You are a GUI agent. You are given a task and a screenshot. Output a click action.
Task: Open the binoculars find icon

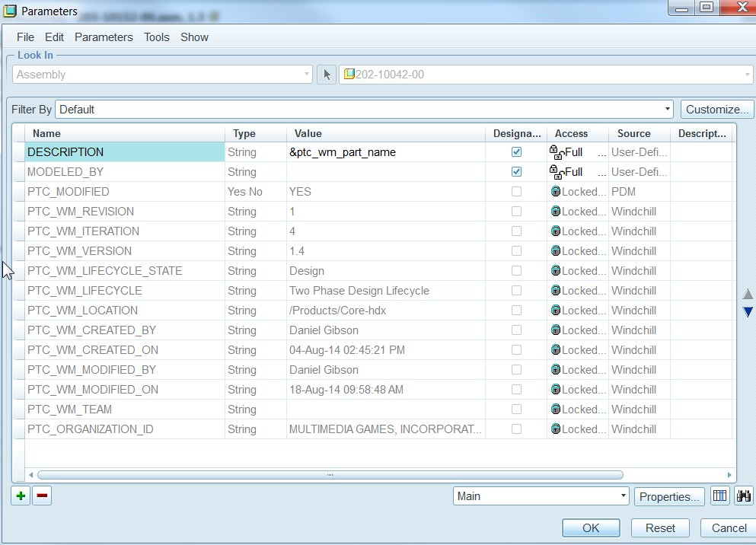tap(744, 496)
